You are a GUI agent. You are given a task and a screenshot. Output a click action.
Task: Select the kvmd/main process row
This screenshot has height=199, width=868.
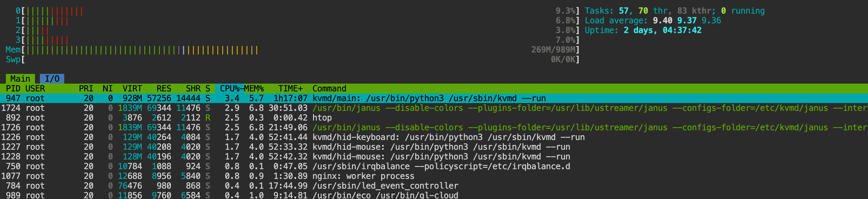(434, 98)
